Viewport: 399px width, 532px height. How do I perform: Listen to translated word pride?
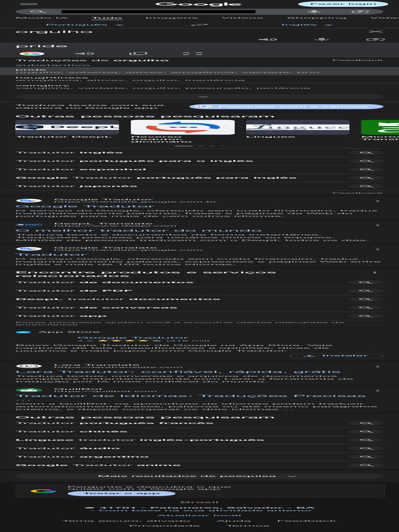pos(84,54)
